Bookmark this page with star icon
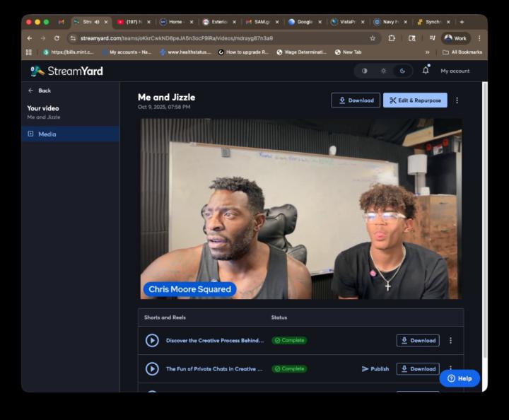509x420 pixels. (x=373, y=38)
